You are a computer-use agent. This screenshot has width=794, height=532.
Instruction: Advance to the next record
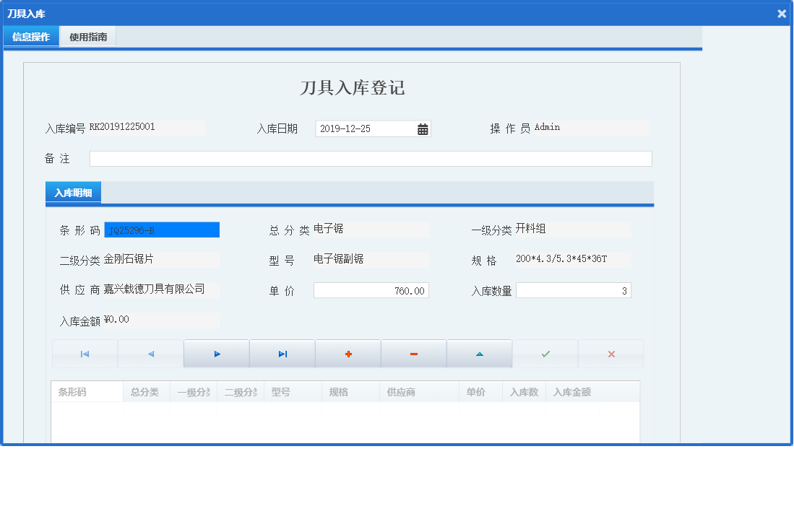(216, 353)
